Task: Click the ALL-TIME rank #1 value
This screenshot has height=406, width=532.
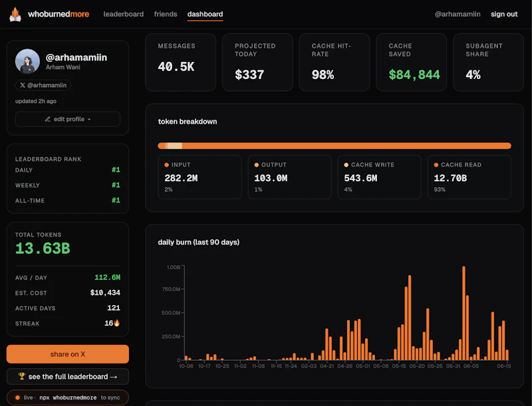Action: pos(116,200)
